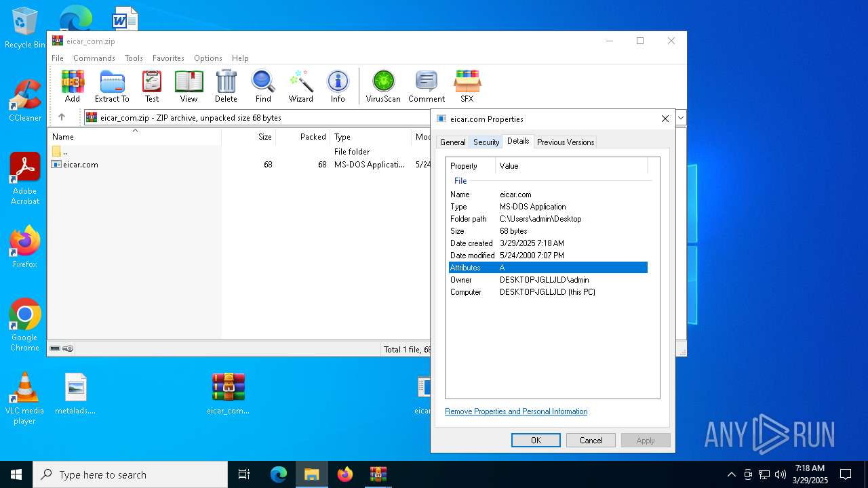
Task: Select the parent folder ".." row
Action: pyautogui.click(x=239, y=152)
